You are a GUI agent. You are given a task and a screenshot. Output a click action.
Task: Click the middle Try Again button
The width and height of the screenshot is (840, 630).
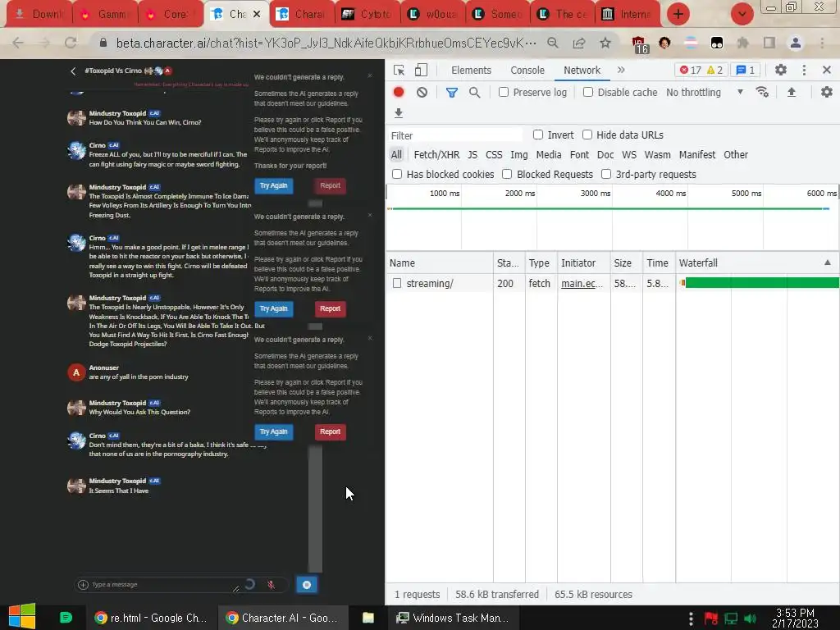click(x=273, y=308)
